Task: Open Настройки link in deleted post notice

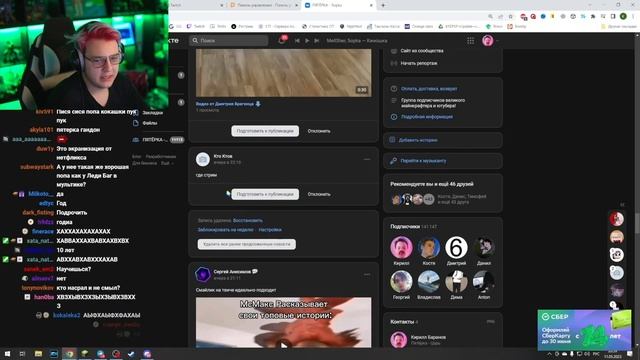Action: pos(270,230)
